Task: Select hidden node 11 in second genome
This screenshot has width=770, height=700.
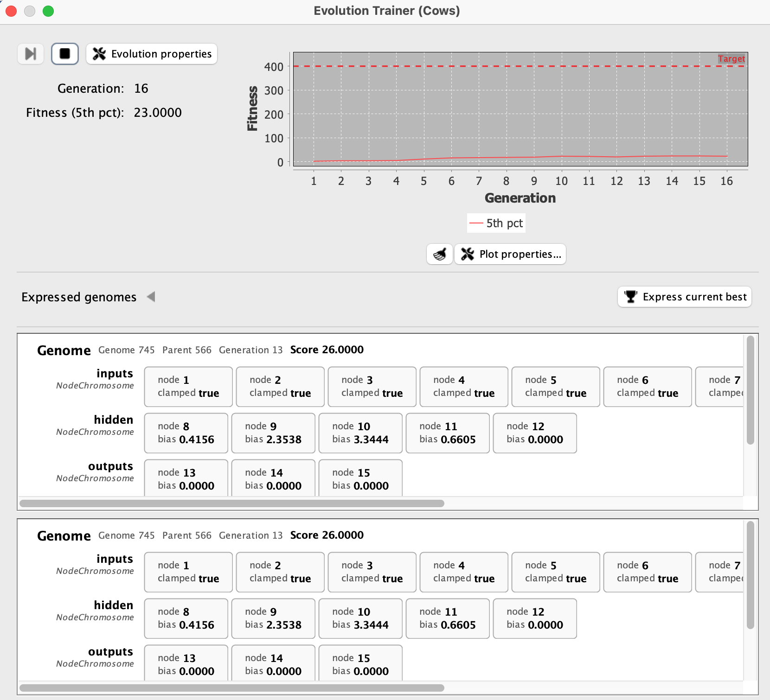Action: click(448, 618)
